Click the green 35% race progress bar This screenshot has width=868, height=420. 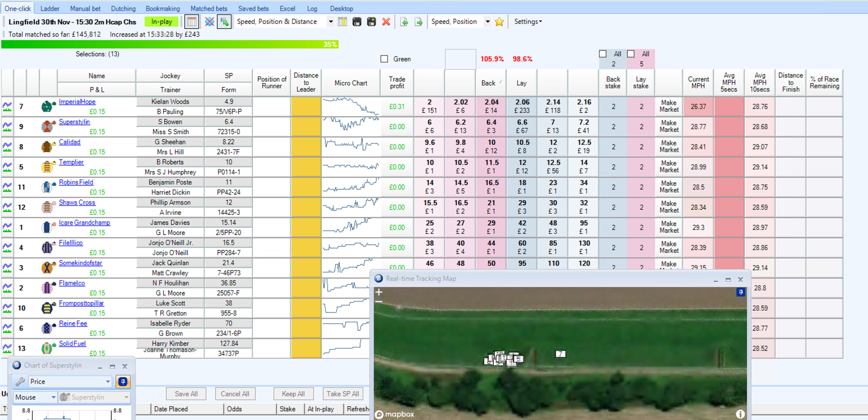click(169, 44)
